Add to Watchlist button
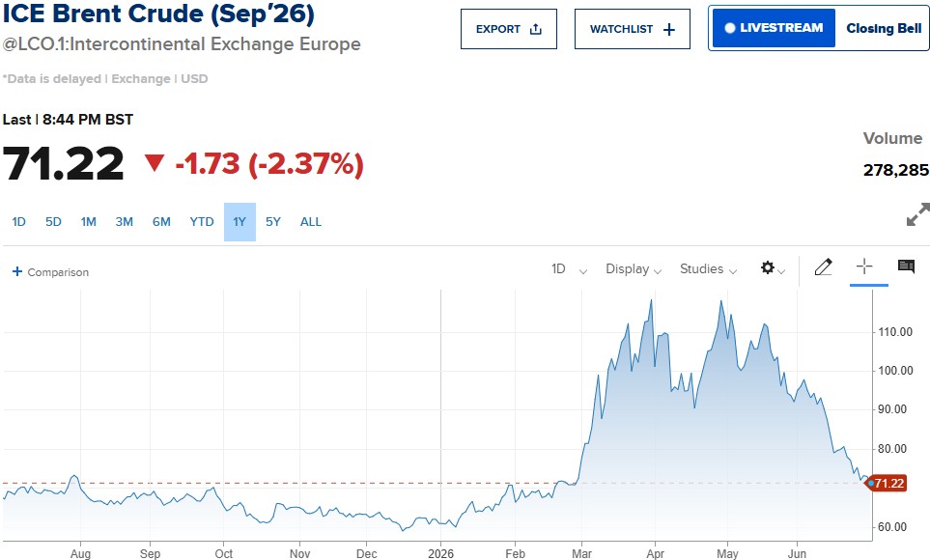This screenshot has height=560, width=930. point(633,29)
